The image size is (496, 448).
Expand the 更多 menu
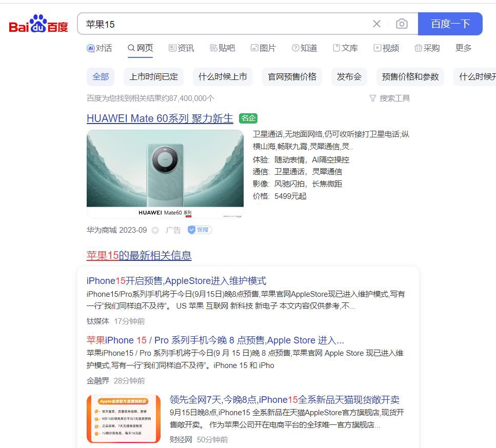pos(463,48)
